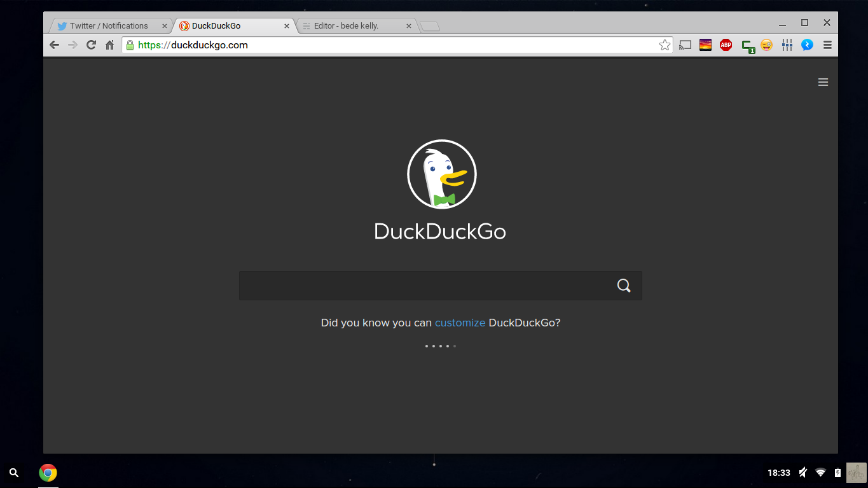
Task: Switch to the Editor - bede kelly tab
Action: pyautogui.click(x=356, y=26)
